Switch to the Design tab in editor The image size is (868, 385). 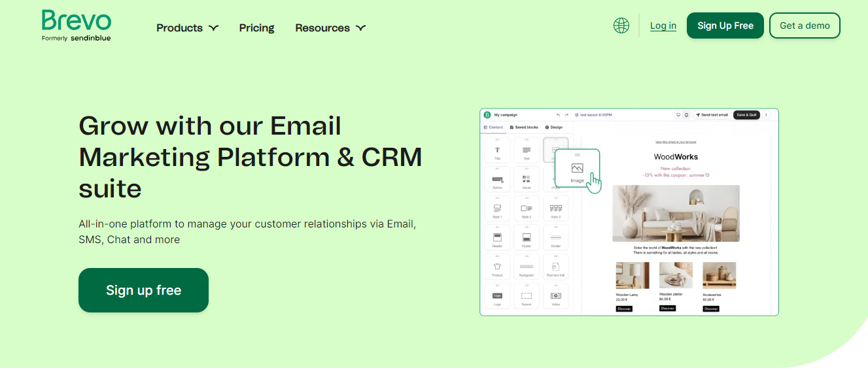553,127
